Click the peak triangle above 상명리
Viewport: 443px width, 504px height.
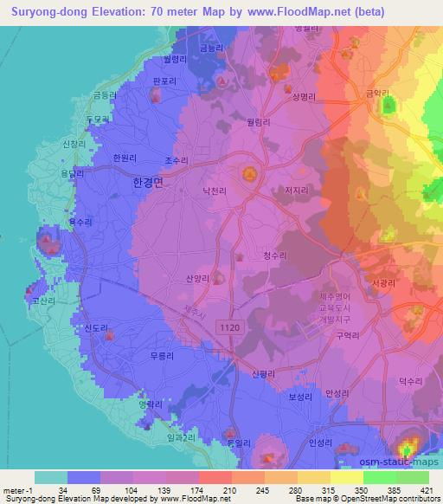tap(288, 88)
